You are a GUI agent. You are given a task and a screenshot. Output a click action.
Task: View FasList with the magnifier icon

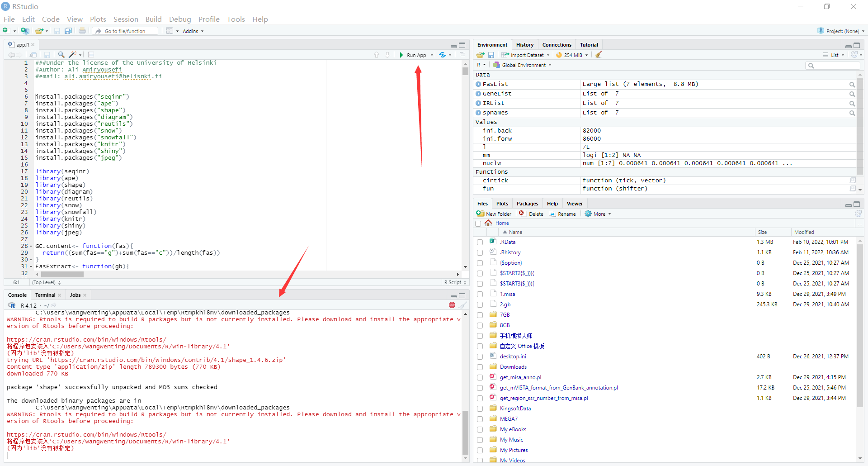[x=852, y=85]
